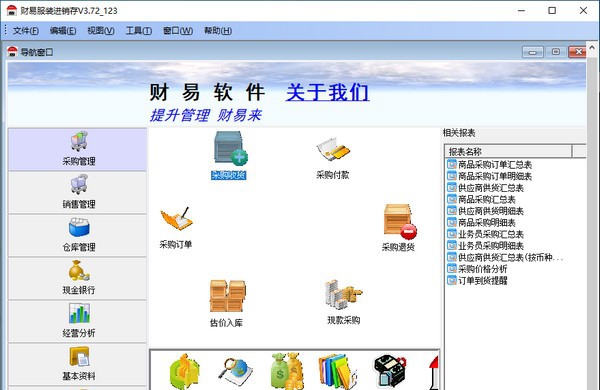This screenshot has width=600, height=390.
Task: Open report 商品采购汇总表
Action: tap(481, 199)
